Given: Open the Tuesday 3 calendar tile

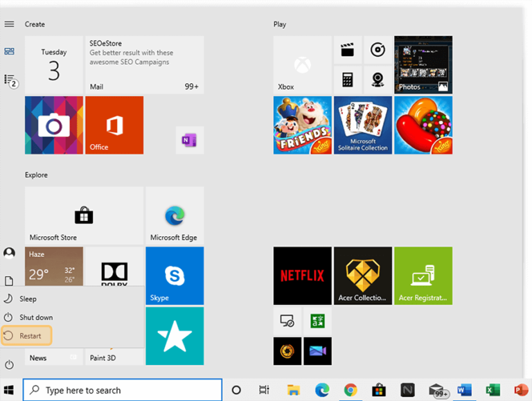Looking at the screenshot, I should (54, 65).
